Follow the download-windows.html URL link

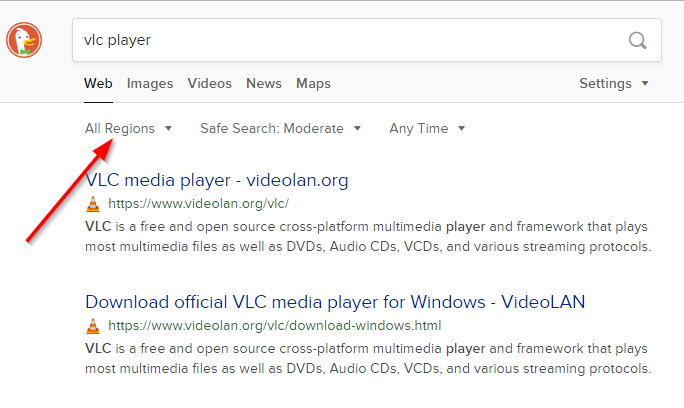pyautogui.click(x=275, y=326)
